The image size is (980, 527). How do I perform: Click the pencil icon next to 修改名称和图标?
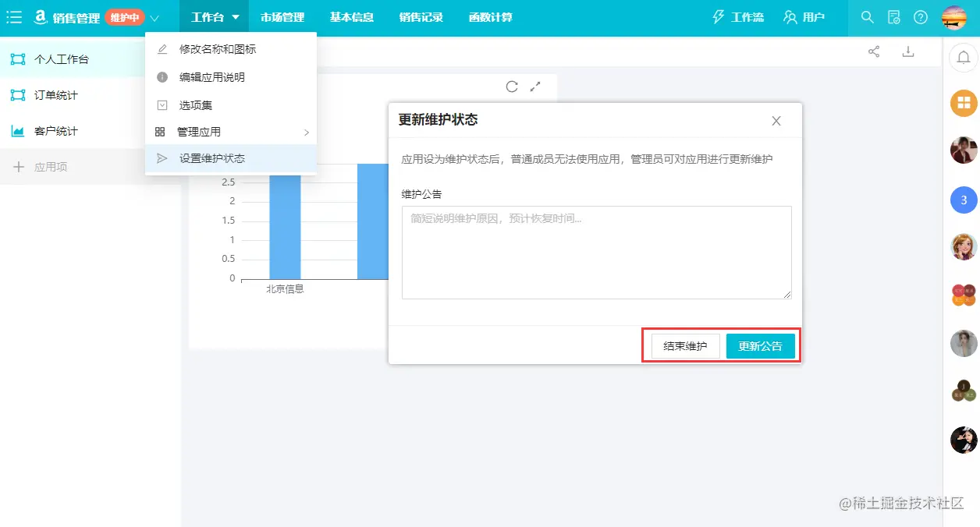click(162, 49)
